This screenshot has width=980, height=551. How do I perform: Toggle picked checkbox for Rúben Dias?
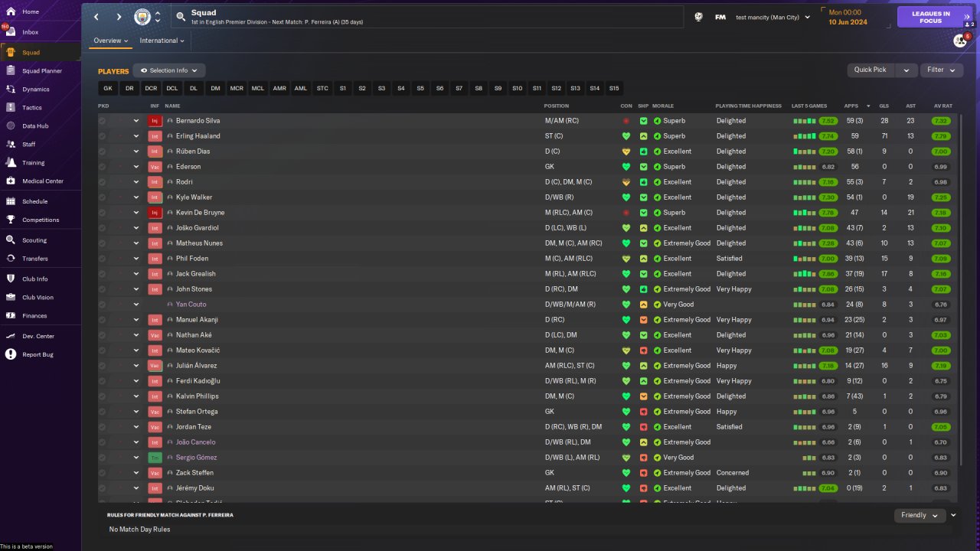[x=103, y=152]
